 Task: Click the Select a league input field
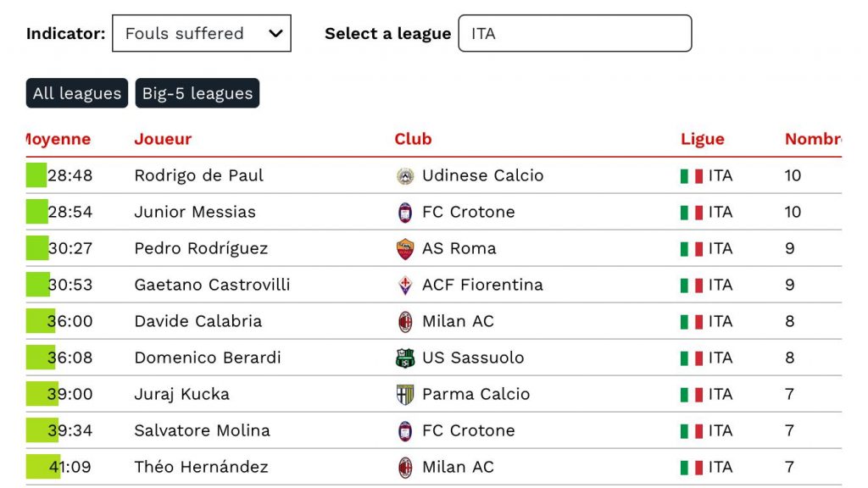pyautogui.click(x=575, y=33)
